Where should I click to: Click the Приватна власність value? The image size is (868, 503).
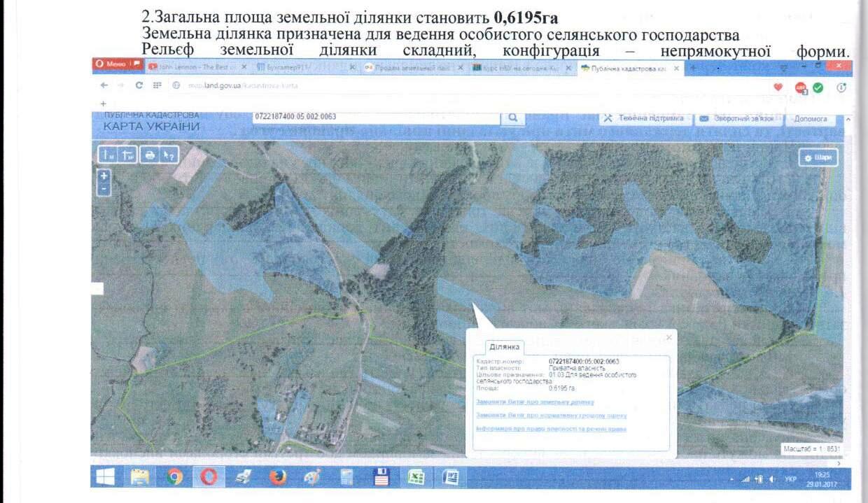(x=575, y=368)
